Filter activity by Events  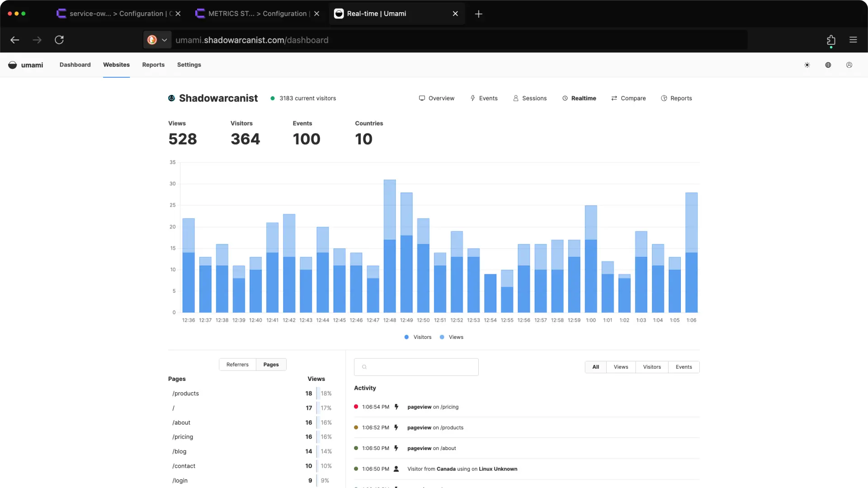click(684, 367)
